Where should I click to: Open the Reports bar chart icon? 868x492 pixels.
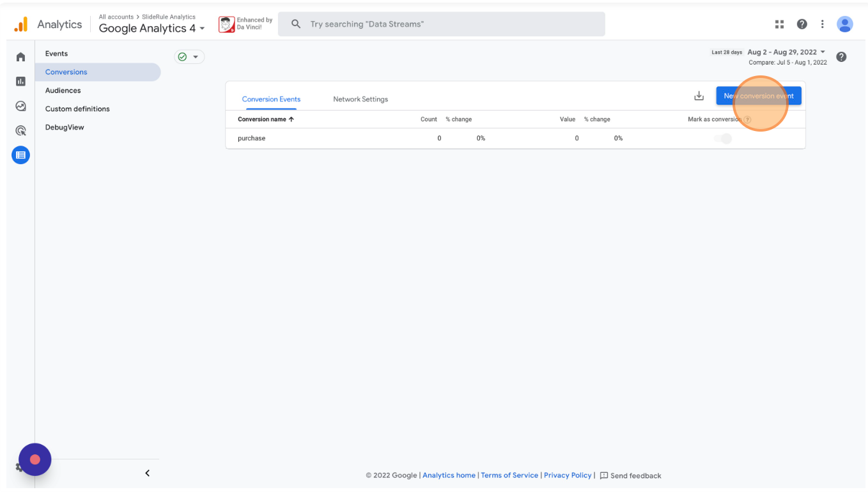[x=20, y=81]
